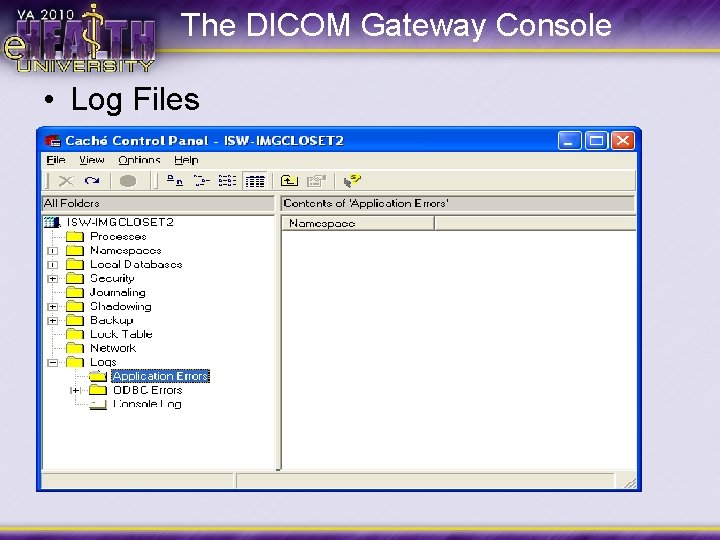Click the Caché cube icon in title bar
720x540 pixels.
click(53, 141)
